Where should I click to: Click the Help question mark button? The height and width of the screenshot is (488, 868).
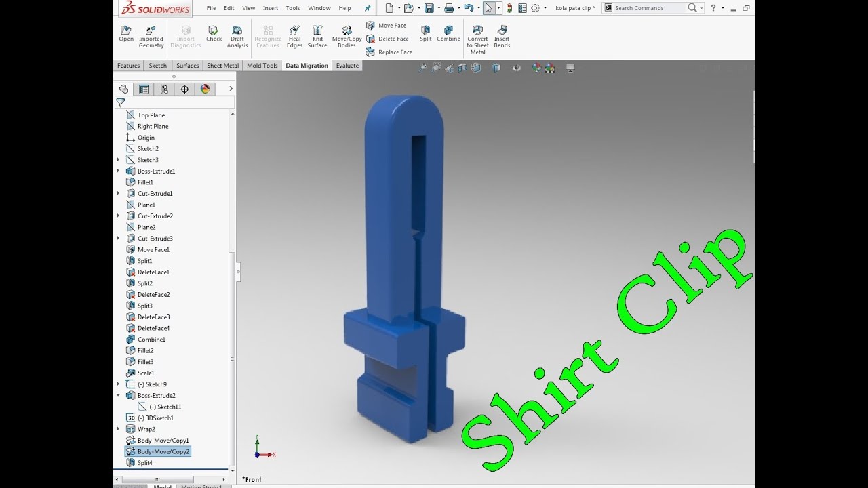pyautogui.click(x=713, y=8)
